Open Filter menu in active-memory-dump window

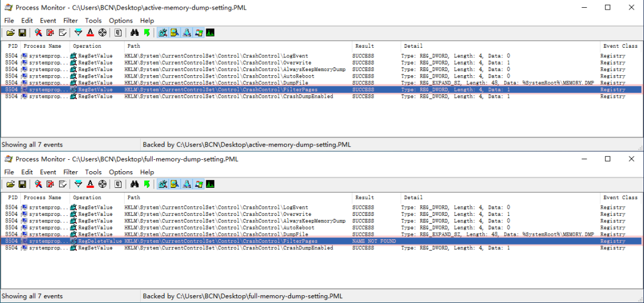pyautogui.click(x=70, y=20)
